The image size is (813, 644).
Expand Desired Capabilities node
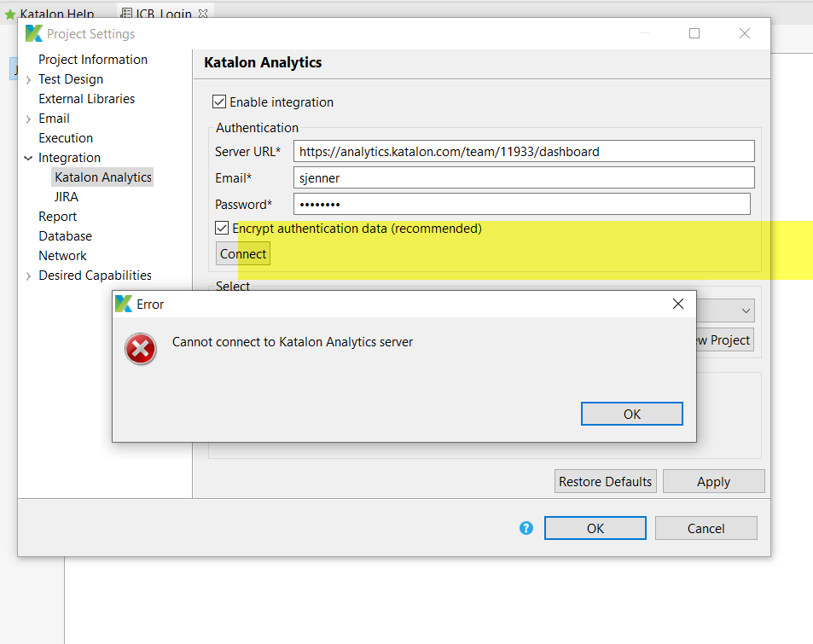coord(28,276)
